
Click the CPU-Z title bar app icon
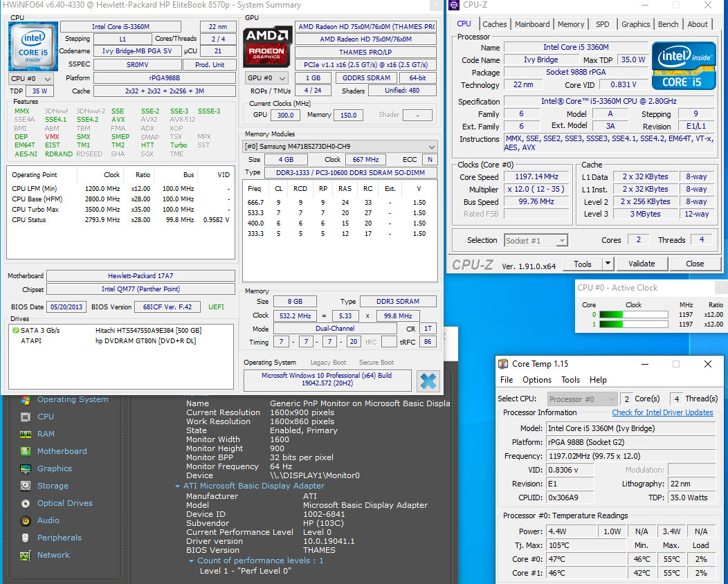pos(454,5)
